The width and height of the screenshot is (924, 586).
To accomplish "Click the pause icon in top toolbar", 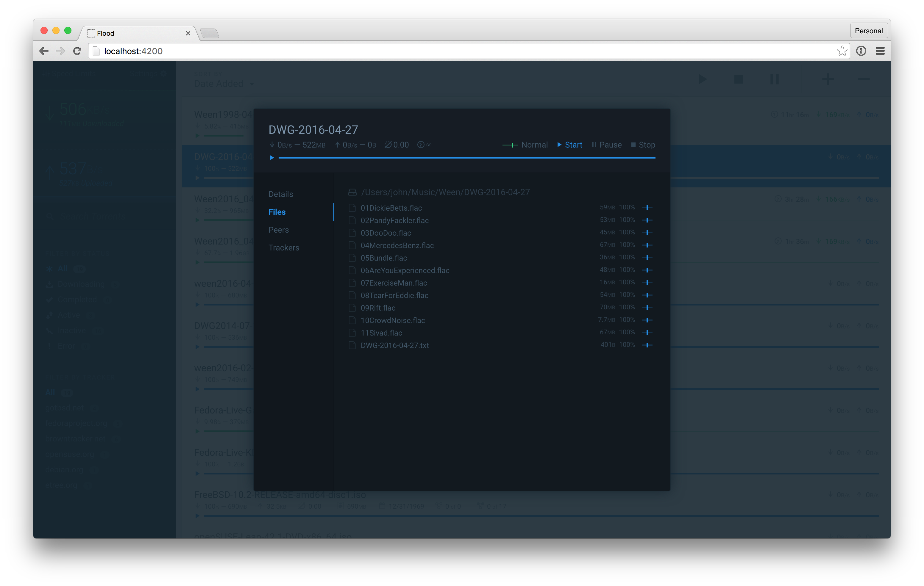I will [x=774, y=79].
